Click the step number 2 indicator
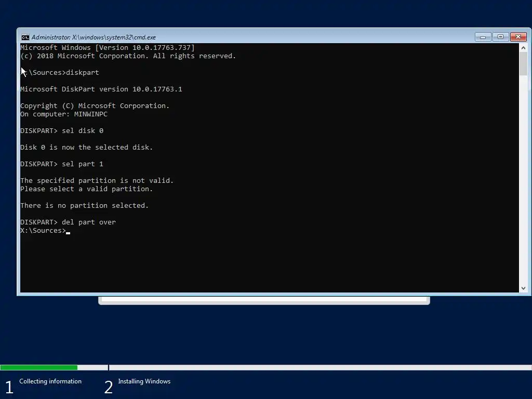 108,387
